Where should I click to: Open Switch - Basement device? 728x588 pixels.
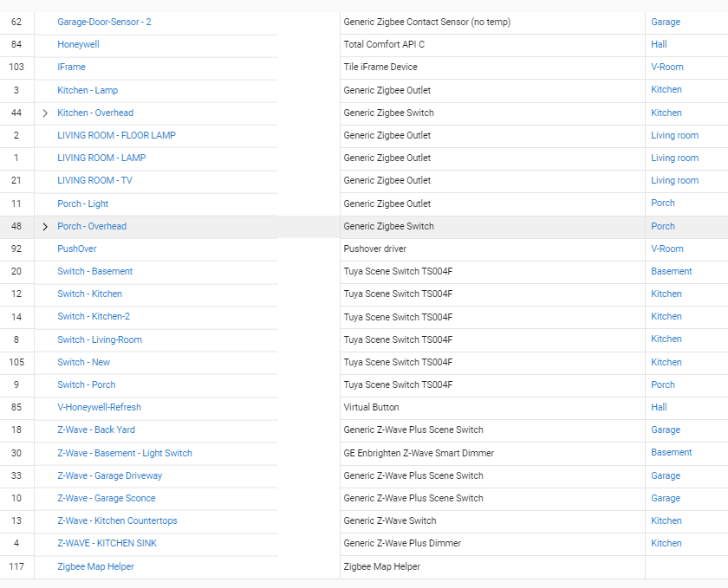pyautogui.click(x=94, y=271)
